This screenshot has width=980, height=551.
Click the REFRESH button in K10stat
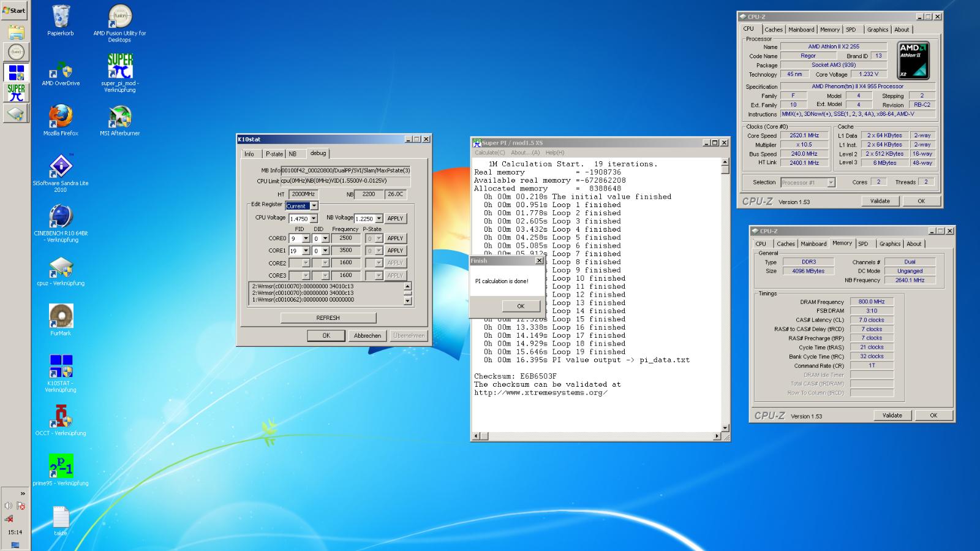point(328,317)
